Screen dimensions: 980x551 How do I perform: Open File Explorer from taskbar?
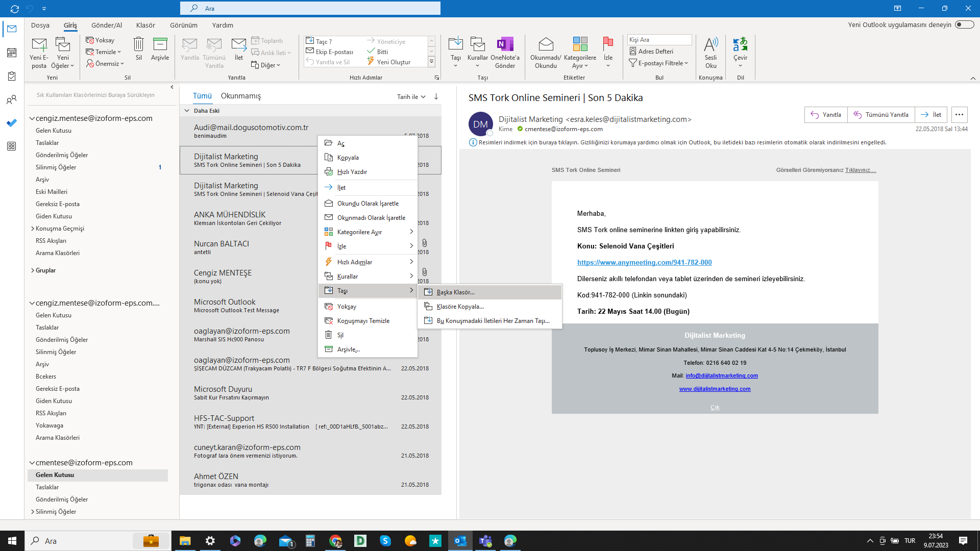point(185,541)
